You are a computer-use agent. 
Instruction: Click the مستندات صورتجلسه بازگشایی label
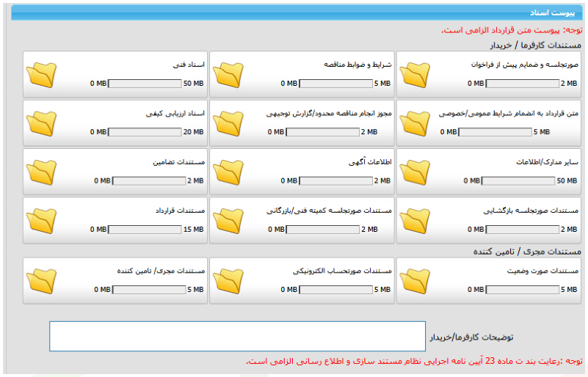pyautogui.click(x=531, y=211)
